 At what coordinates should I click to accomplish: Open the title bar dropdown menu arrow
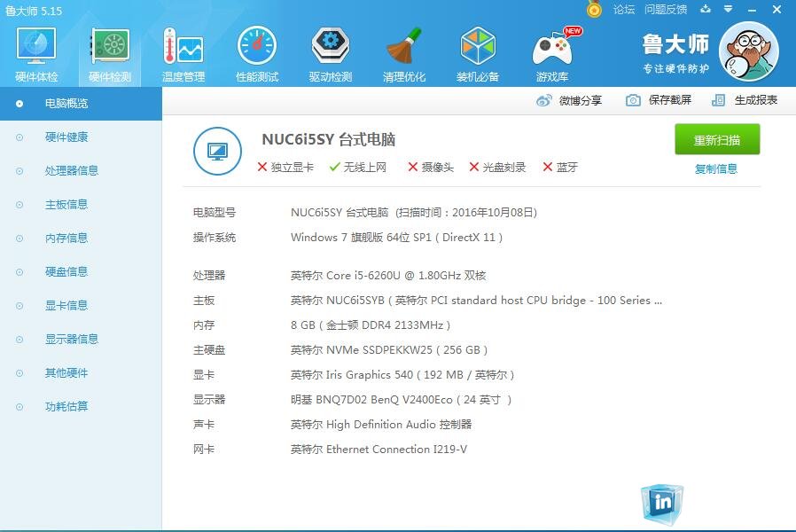click(x=728, y=9)
